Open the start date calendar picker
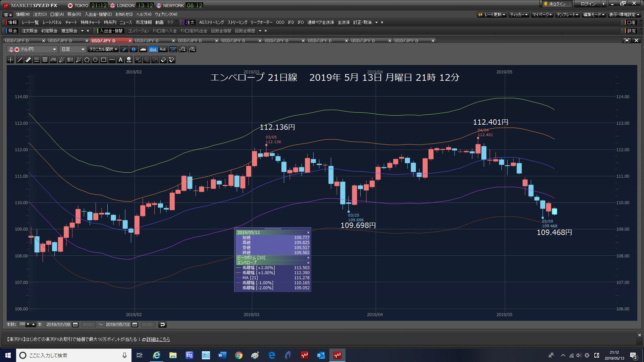The height and width of the screenshot is (362, 644). pos(75,324)
